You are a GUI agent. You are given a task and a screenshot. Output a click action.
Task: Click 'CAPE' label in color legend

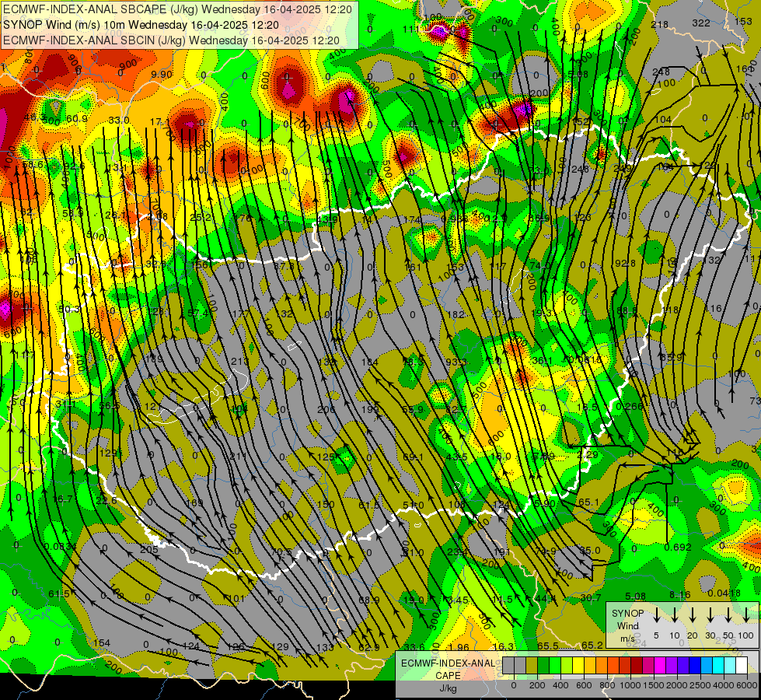pos(448,676)
